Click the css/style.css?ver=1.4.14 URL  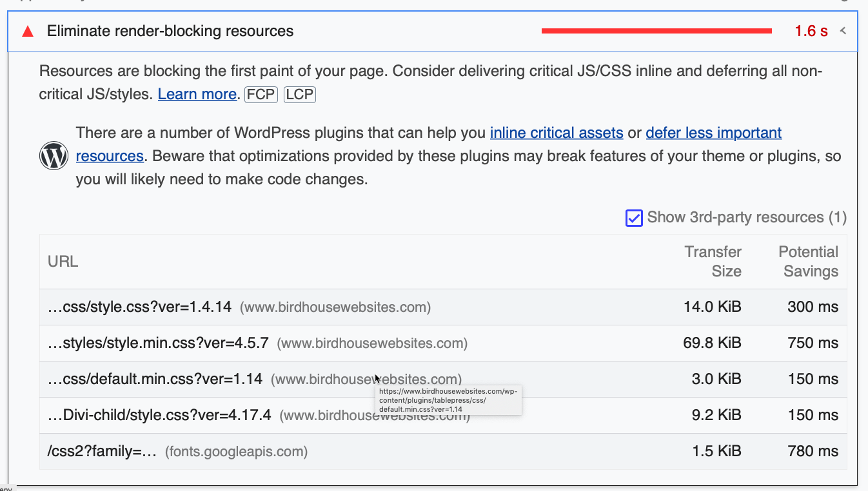coord(139,307)
